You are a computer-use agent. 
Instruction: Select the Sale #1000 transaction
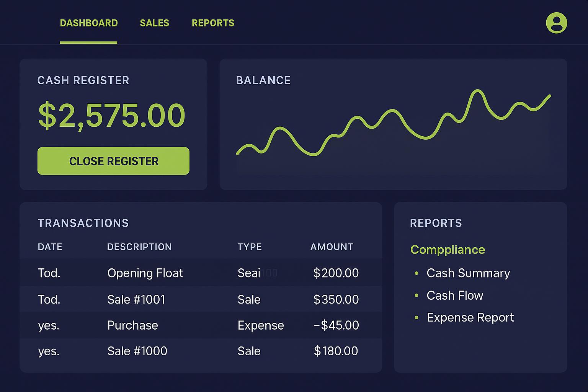coord(137,351)
